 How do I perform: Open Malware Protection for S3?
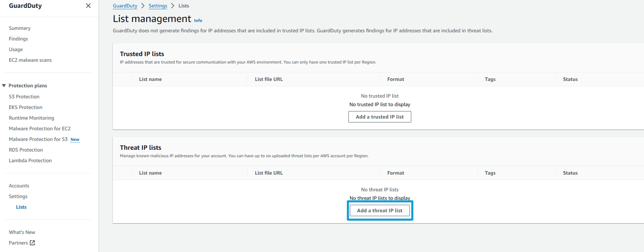pyautogui.click(x=38, y=139)
